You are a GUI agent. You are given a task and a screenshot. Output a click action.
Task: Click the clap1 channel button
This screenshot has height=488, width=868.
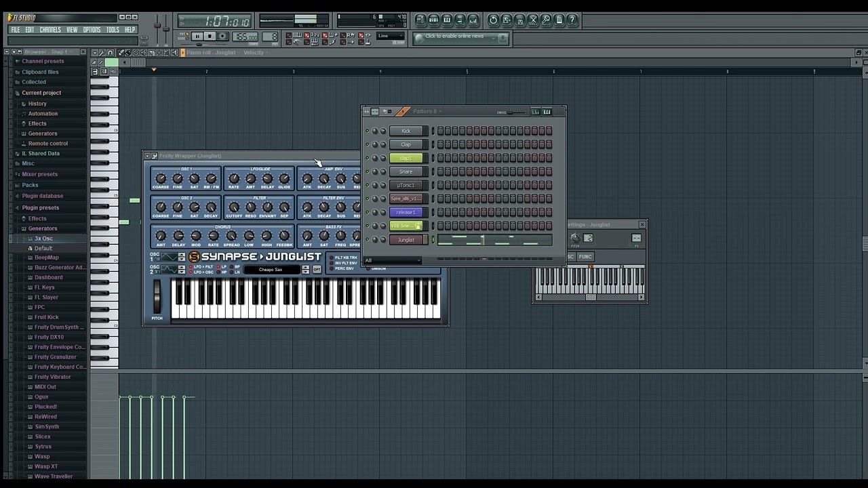406,158
